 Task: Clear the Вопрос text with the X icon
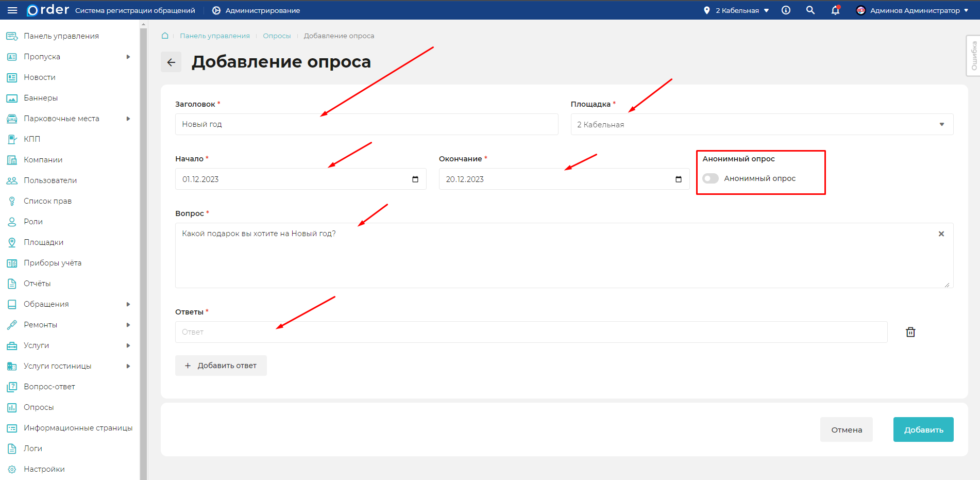pyautogui.click(x=941, y=234)
